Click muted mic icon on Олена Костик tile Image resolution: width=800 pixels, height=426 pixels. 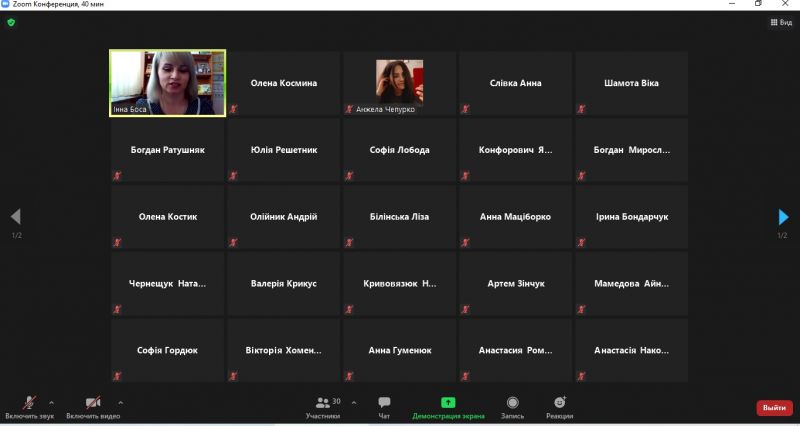(x=117, y=242)
